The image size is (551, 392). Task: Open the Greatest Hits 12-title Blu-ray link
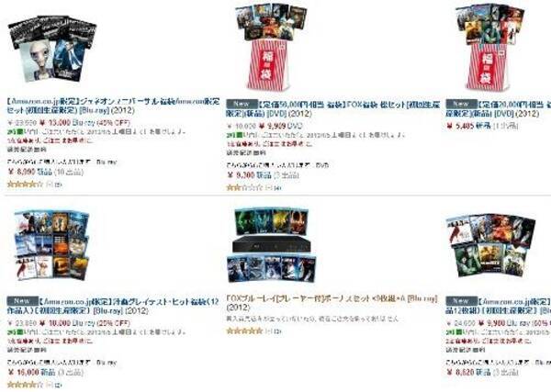(113, 306)
